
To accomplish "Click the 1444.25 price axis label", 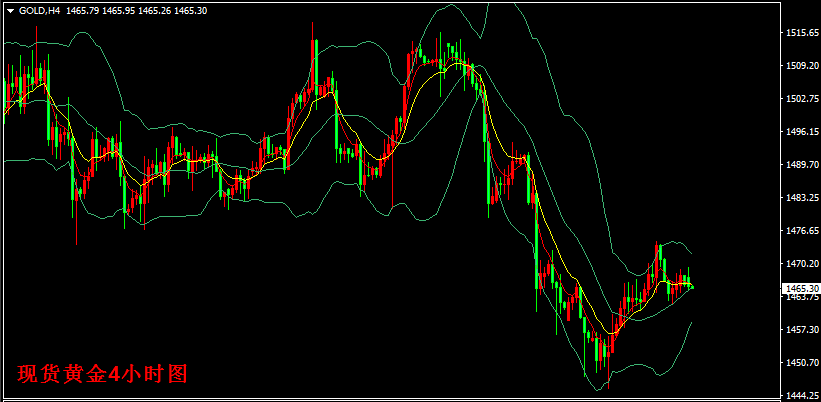I will (x=802, y=395).
